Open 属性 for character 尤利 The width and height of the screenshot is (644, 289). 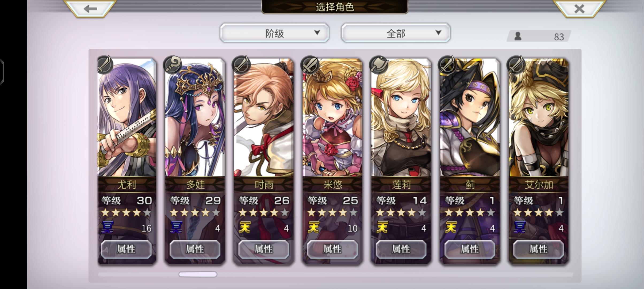(126, 249)
